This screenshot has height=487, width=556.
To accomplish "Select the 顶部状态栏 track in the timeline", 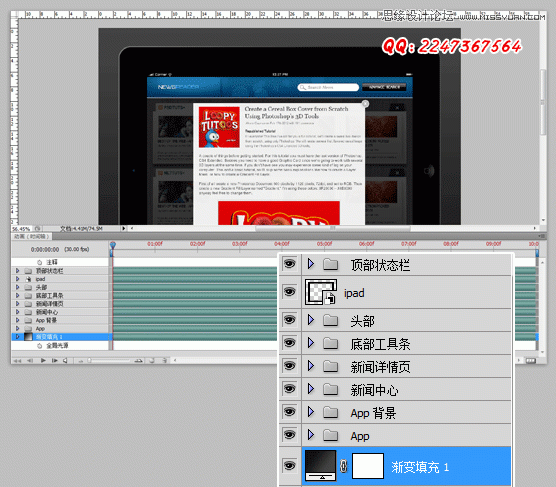I will coord(60,271).
